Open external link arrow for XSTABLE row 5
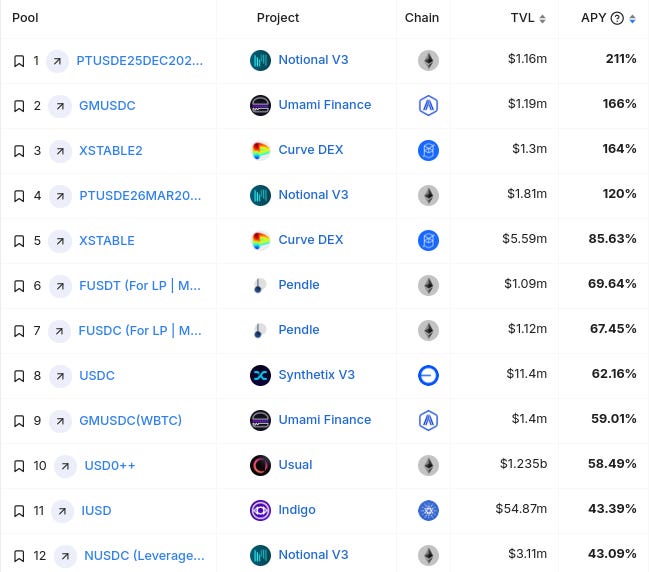649x572 pixels. tap(60, 241)
